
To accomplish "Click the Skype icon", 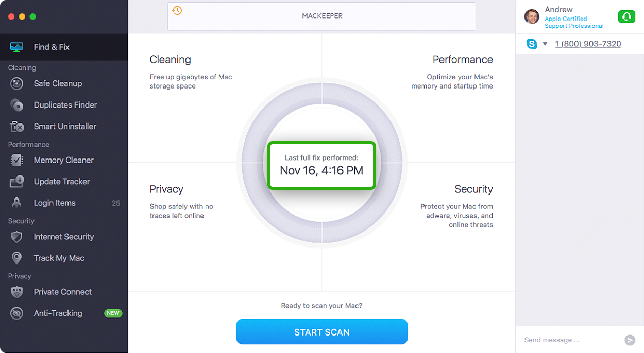I will [532, 44].
